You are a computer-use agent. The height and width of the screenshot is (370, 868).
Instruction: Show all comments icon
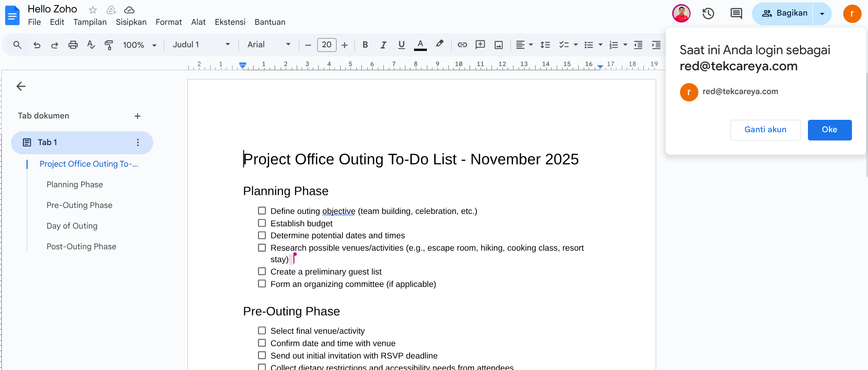(x=736, y=13)
